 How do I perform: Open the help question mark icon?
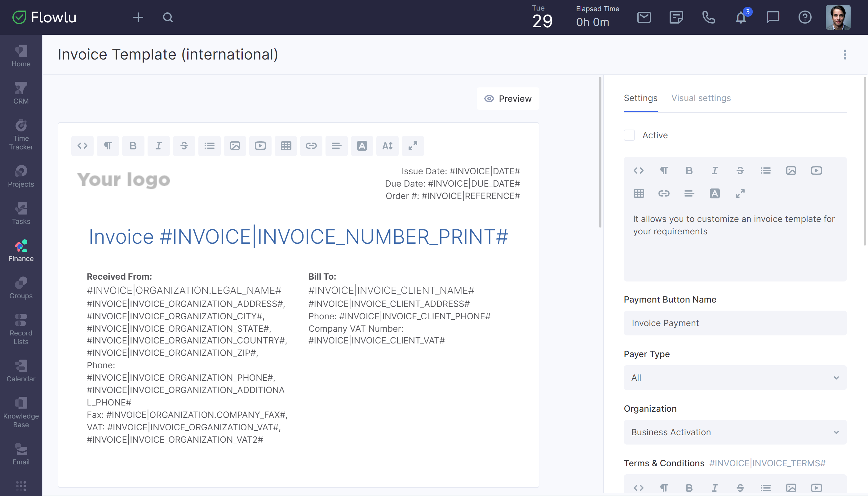point(805,17)
